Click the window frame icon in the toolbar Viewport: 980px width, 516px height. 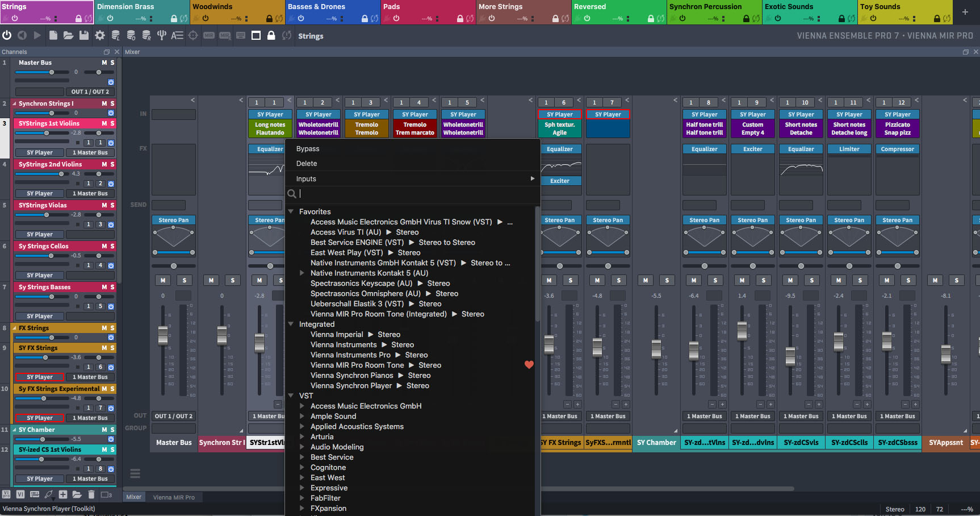click(x=256, y=35)
